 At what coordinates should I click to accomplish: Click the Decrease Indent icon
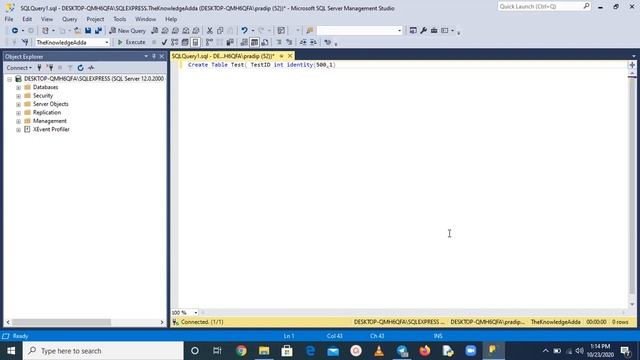click(x=303, y=42)
